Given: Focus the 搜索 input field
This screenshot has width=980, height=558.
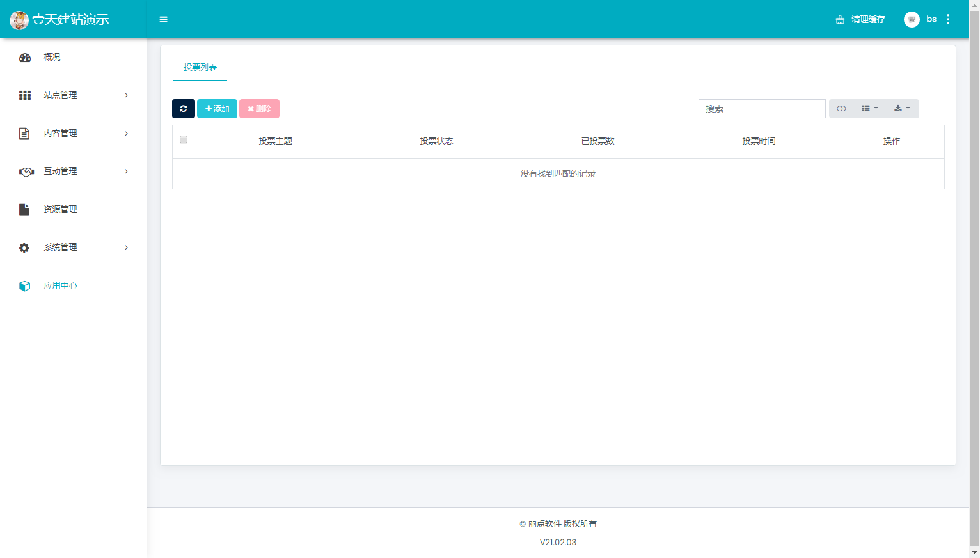Looking at the screenshot, I should tap(762, 109).
